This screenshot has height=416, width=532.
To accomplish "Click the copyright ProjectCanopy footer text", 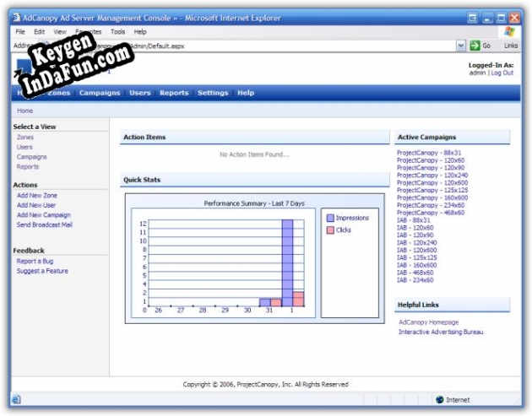I will pos(265,385).
